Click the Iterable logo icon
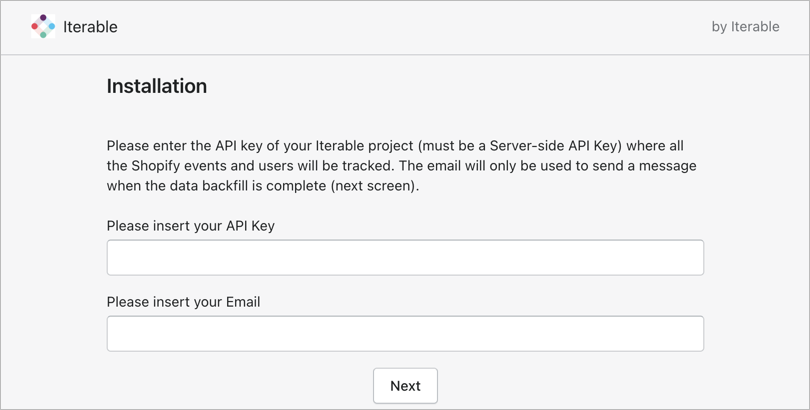The image size is (810, 410). coord(43,26)
